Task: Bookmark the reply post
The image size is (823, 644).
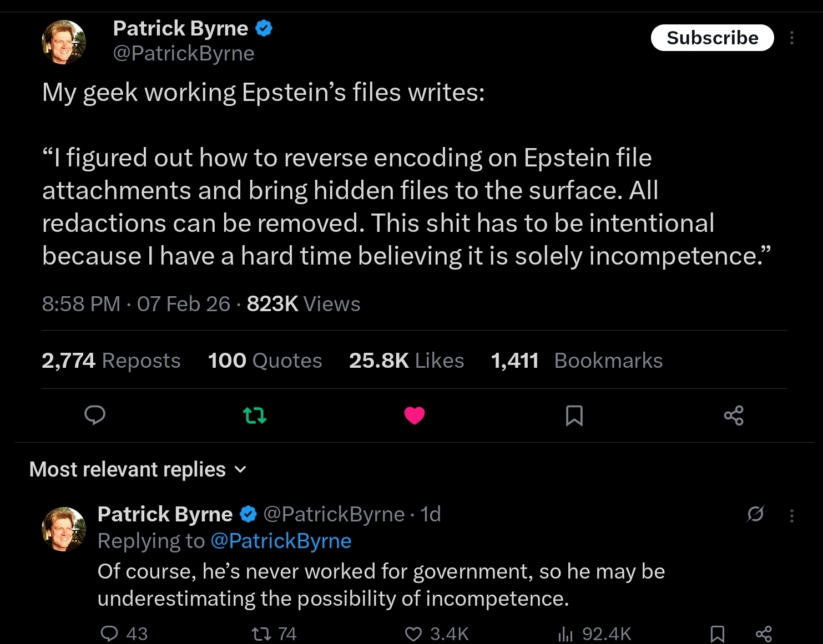Action: coord(718,633)
